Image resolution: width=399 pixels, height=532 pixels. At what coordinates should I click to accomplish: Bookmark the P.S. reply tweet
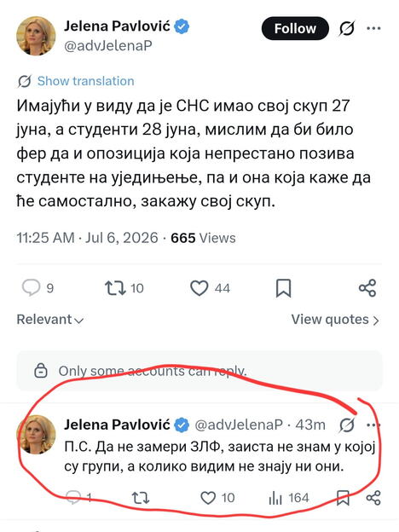(343, 498)
